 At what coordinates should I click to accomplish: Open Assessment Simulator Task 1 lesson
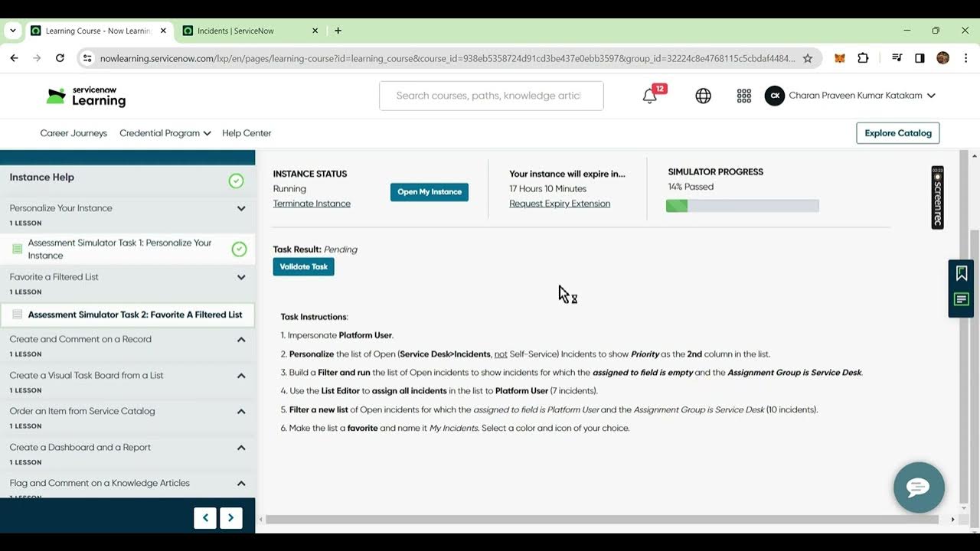coord(120,249)
